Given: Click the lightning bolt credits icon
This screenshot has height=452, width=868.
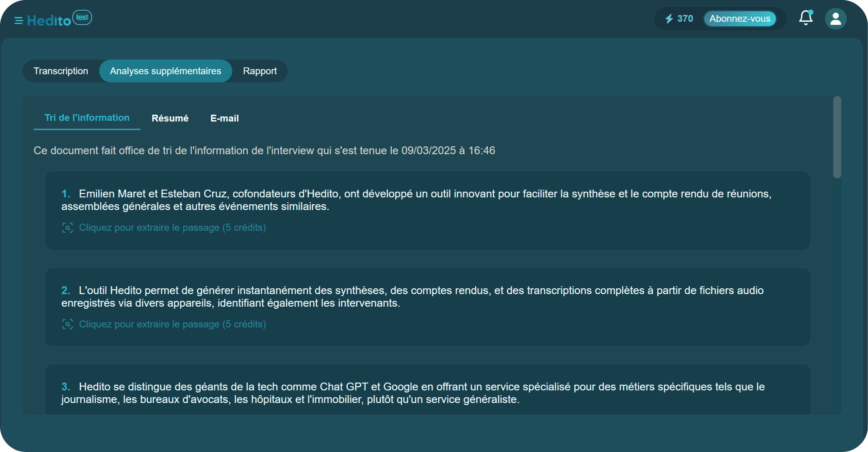Looking at the screenshot, I should pos(669,19).
